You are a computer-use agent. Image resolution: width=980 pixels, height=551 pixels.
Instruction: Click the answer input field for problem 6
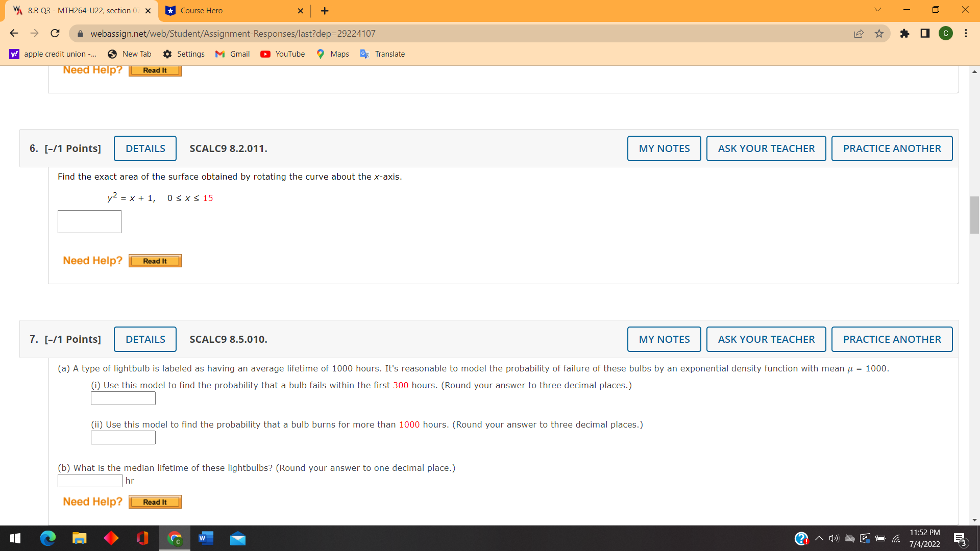pyautogui.click(x=89, y=221)
